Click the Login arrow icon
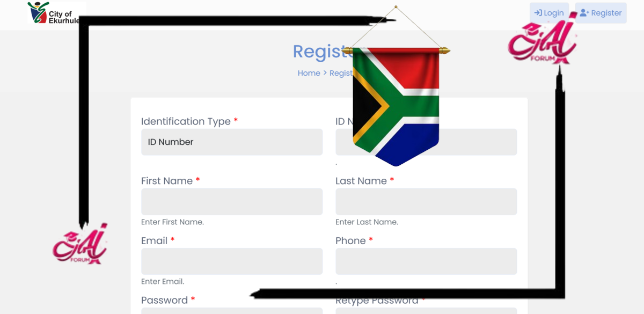Image resolution: width=644 pixels, height=314 pixels. tap(538, 13)
